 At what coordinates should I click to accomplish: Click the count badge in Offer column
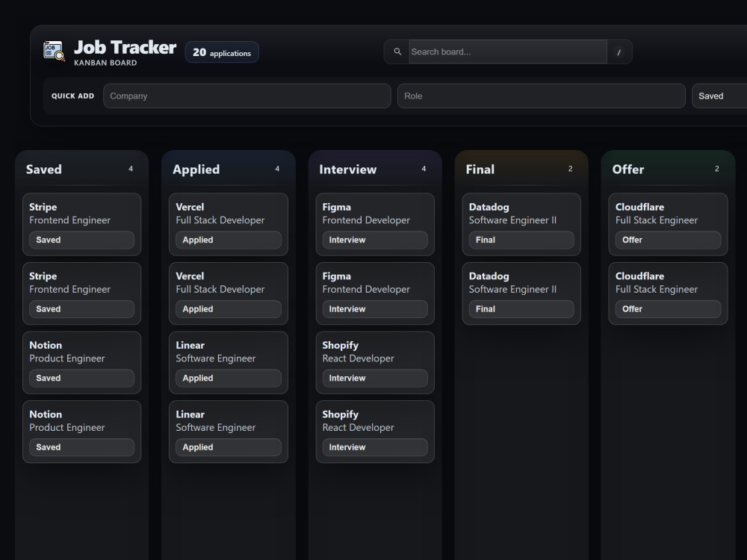point(717,169)
